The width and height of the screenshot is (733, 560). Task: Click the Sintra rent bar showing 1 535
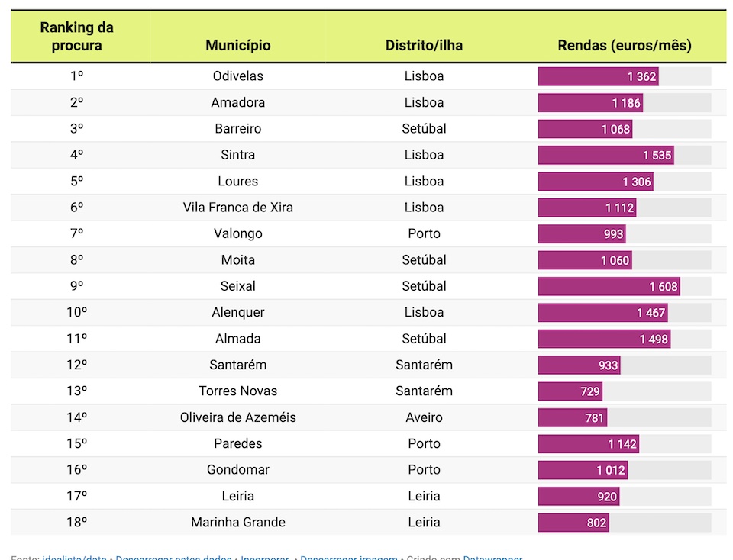pyautogui.click(x=605, y=155)
